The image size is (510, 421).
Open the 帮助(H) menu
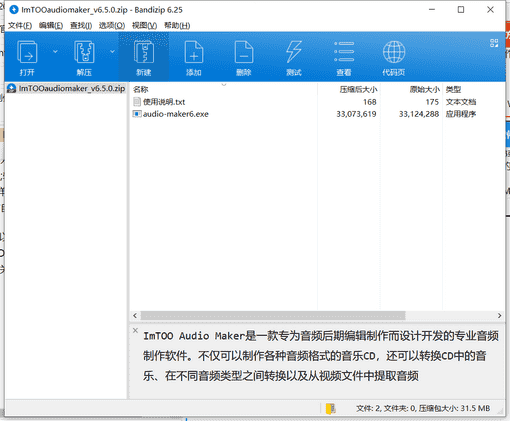click(177, 25)
